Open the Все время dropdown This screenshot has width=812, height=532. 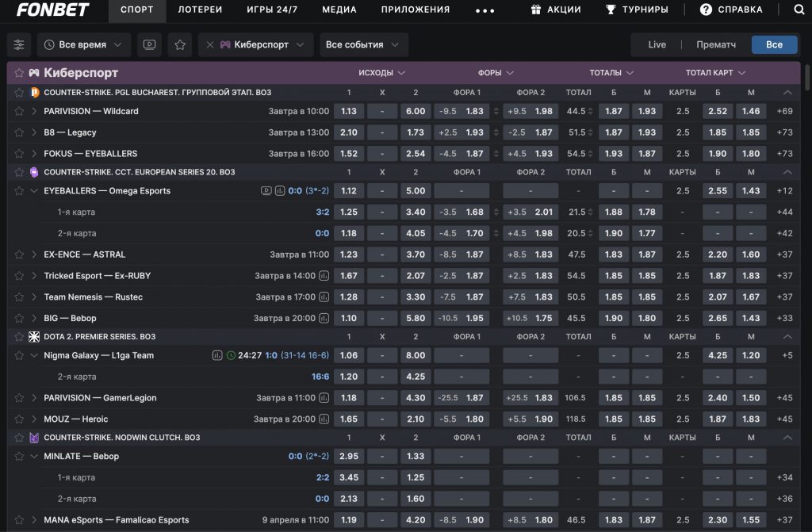point(82,44)
